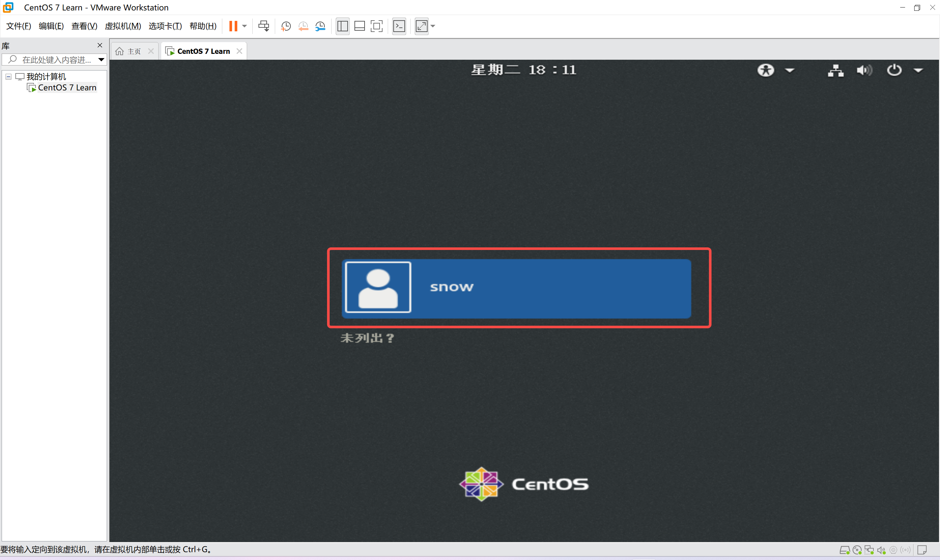Viewport: 940px width, 560px height.
Task: Expand the guest system menu arrow
Action: (918, 70)
